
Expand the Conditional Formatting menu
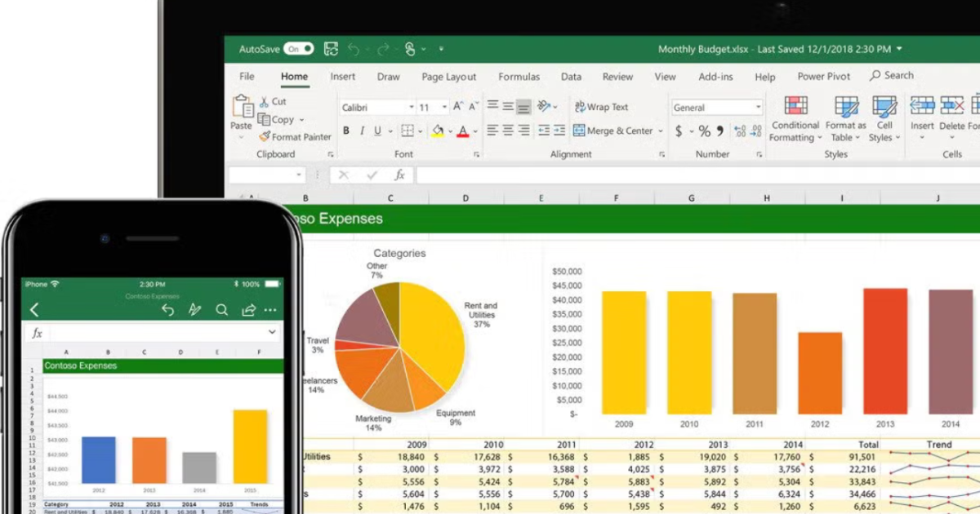point(795,118)
